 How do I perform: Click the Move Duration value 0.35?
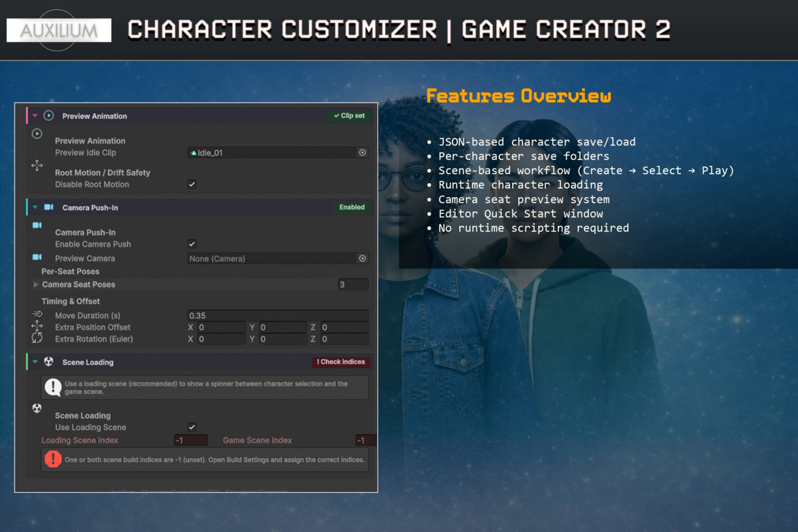[278, 315]
